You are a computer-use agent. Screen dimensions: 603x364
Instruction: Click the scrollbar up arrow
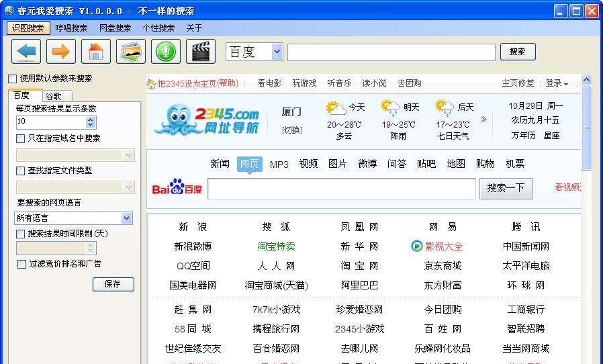pyautogui.click(x=586, y=80)
